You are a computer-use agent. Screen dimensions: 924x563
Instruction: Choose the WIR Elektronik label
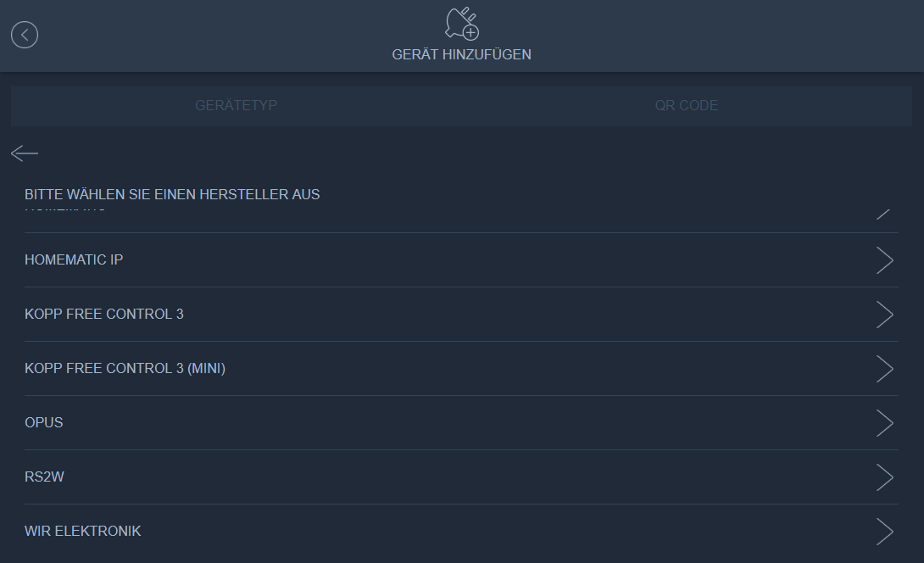pyautogui.click(x=83, y=531)
